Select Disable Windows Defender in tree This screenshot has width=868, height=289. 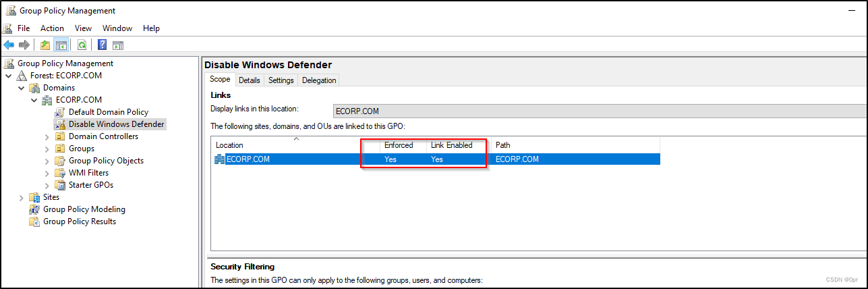click(x=117, y=124)
